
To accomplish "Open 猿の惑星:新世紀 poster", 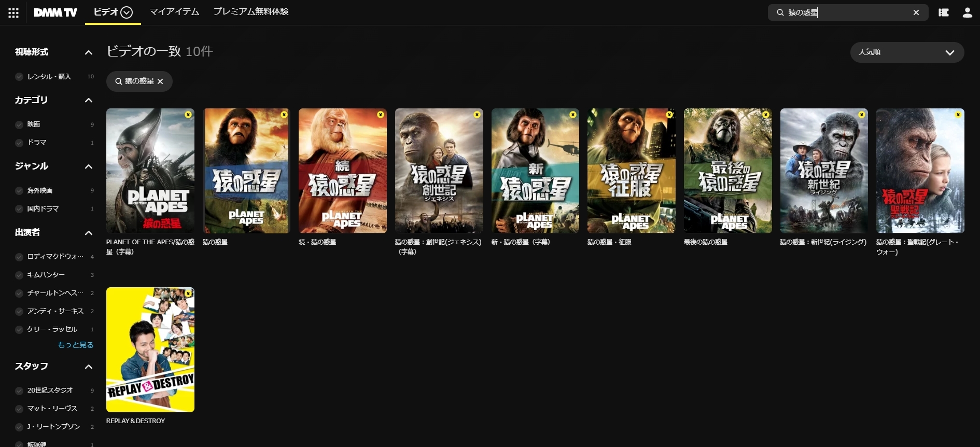I will click(x=824, y=171).
